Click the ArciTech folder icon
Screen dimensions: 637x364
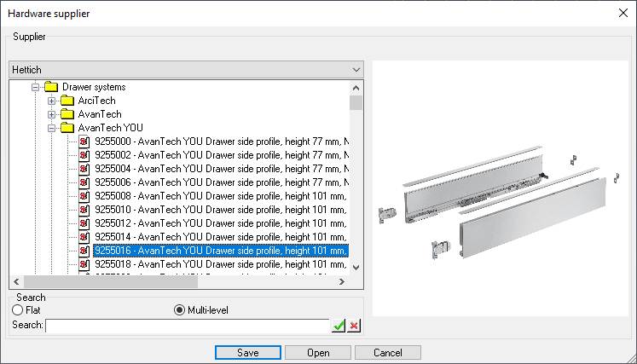(x=67, y=101)
